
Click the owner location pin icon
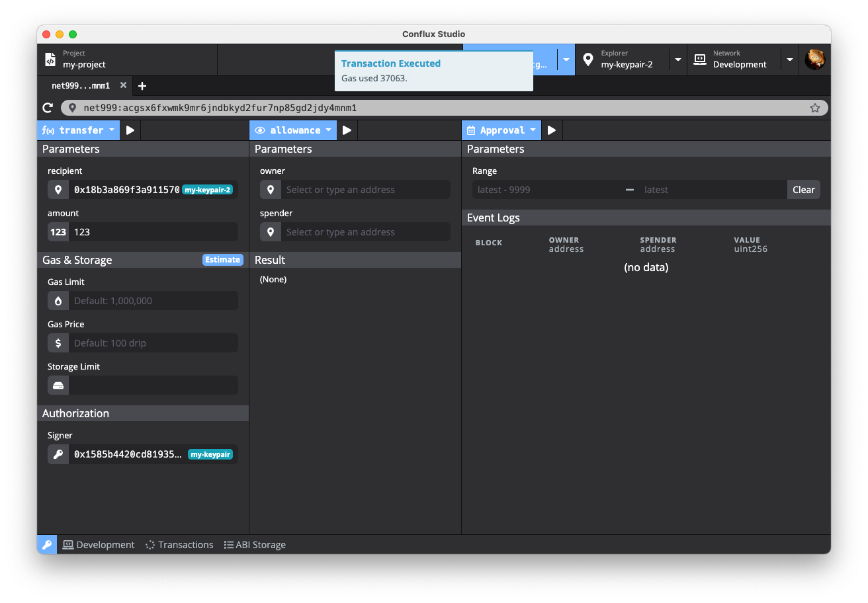pos(271,190)
